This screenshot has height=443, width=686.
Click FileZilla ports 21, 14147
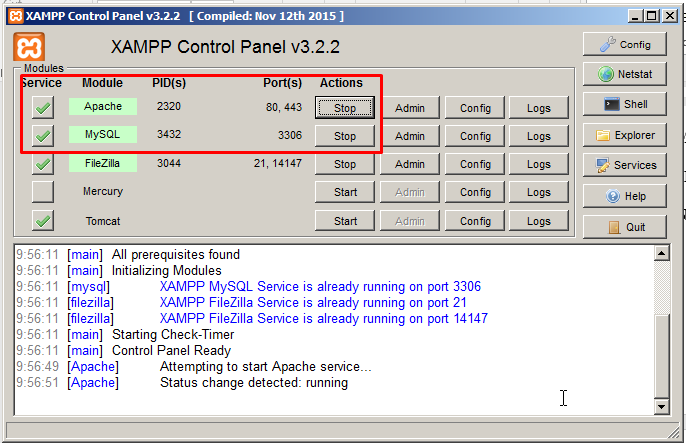pos(278,163)
